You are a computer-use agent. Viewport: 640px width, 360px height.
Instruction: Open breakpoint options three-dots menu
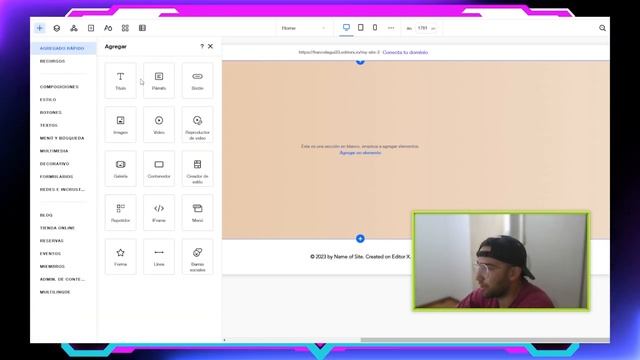(x=391, y=28)
